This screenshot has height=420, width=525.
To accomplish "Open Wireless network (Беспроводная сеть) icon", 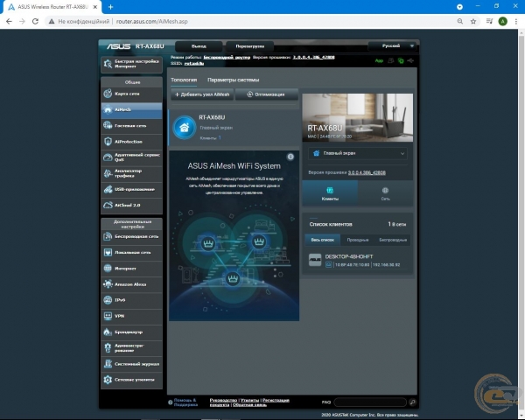I will pyautogui.click(x=108, y=236).
